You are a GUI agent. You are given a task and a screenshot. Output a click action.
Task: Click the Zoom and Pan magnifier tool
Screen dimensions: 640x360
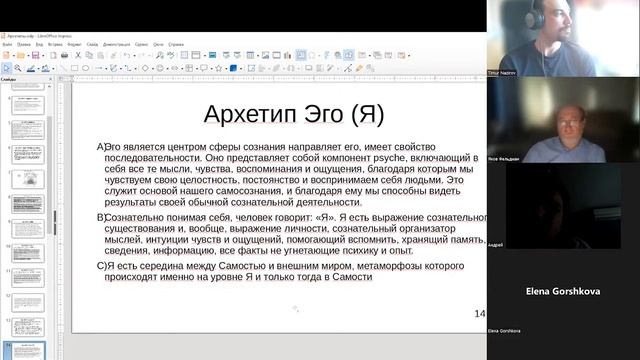pyautogui.click(x=18, y=68)
